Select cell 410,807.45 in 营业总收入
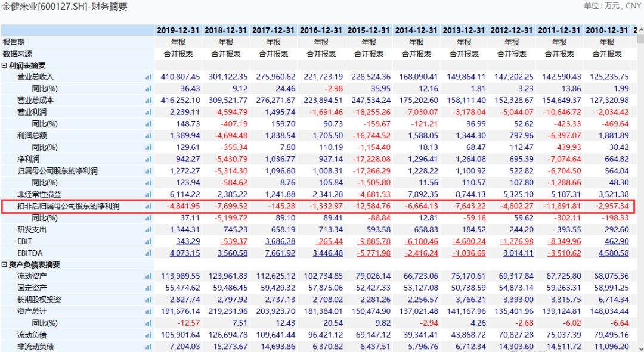644x352 pixels. pos(180,77)
